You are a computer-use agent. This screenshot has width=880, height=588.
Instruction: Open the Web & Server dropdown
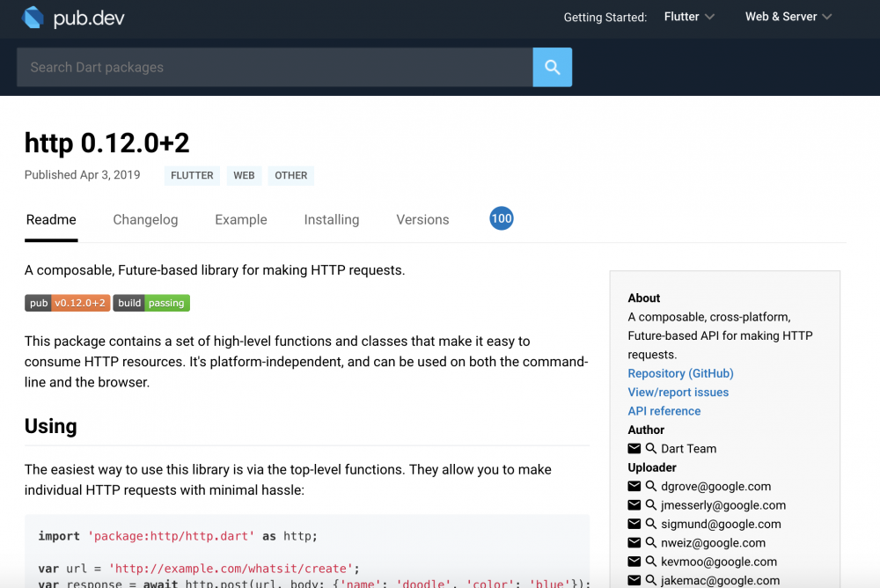point(788,17)
